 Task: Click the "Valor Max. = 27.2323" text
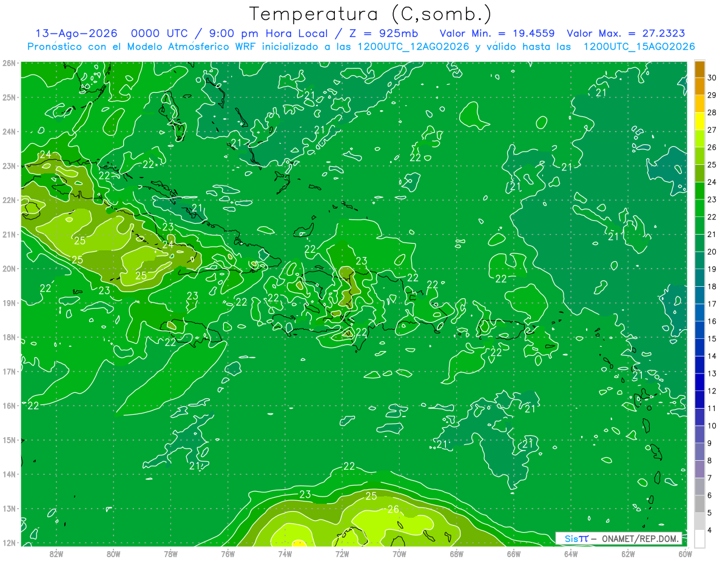click(x=627, y=33)
